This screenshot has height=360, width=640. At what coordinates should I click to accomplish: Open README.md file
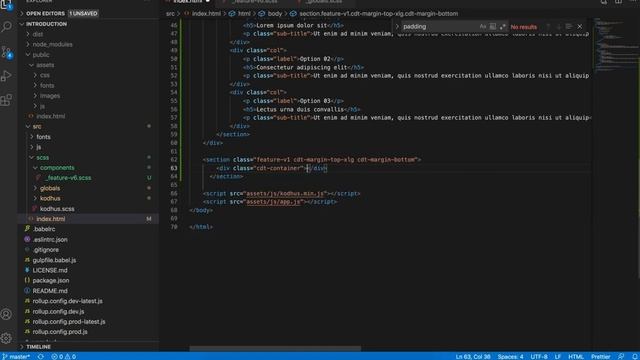(50, 291)
